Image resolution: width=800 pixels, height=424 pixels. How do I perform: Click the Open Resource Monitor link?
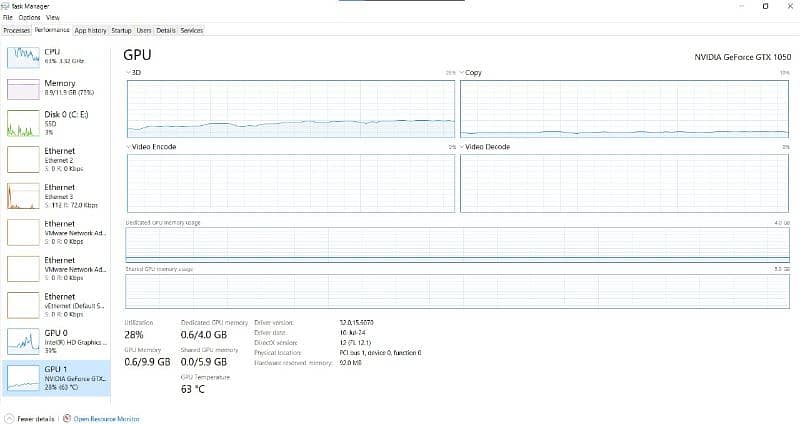pos(107,418)
